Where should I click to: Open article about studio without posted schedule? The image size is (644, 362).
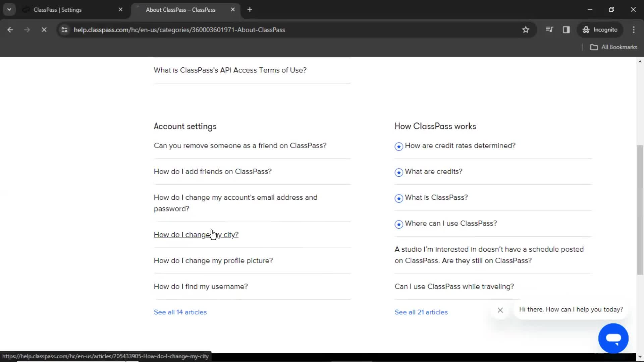(x=489, y=255)
